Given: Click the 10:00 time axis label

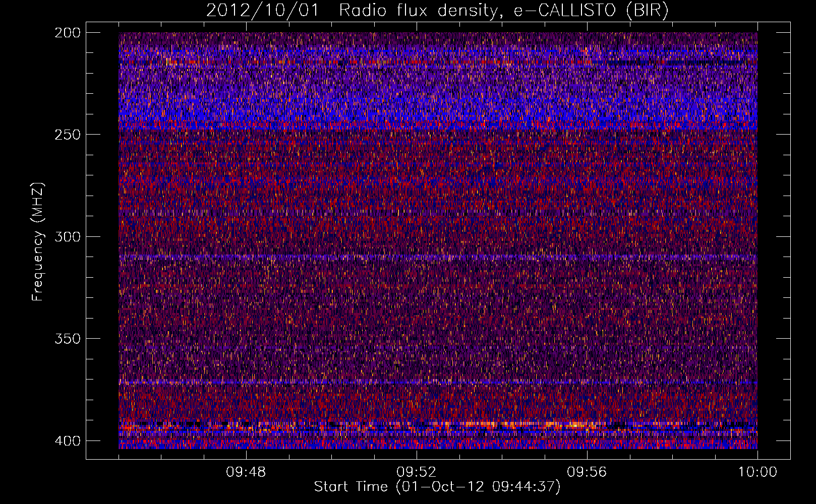Looking at the screenshot, I should 757,472.
